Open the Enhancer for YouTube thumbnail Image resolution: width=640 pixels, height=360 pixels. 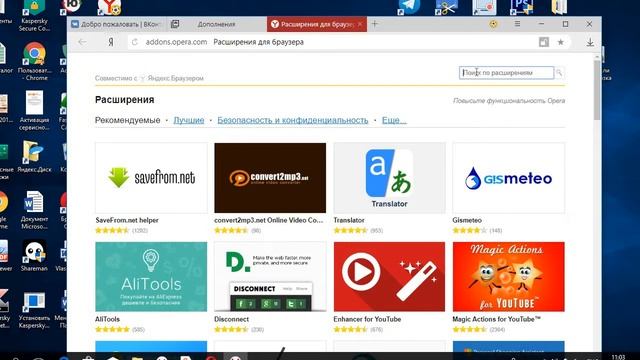389,277
